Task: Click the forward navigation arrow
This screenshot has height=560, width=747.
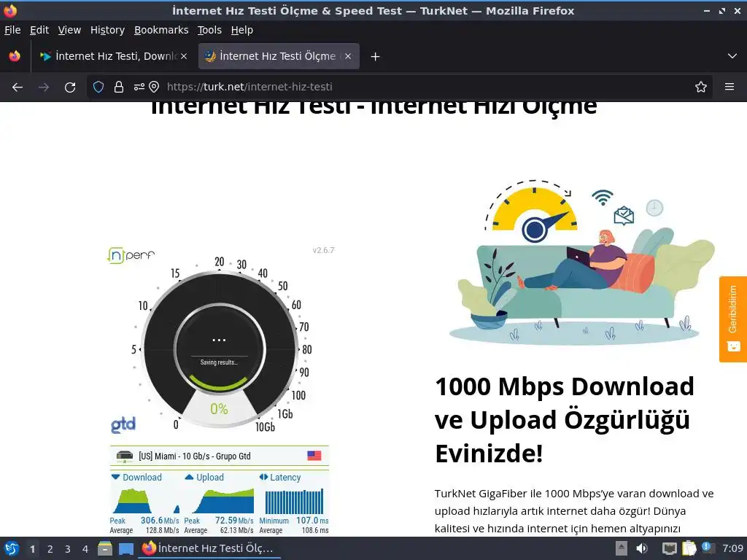Action: point(44,87)
